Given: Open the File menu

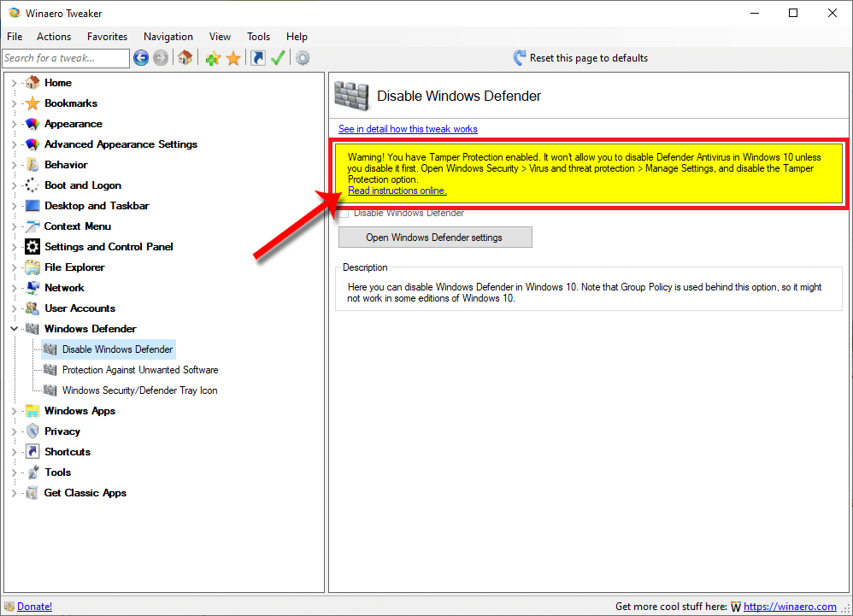Looking at the screenshot, I should pos(15,37).
